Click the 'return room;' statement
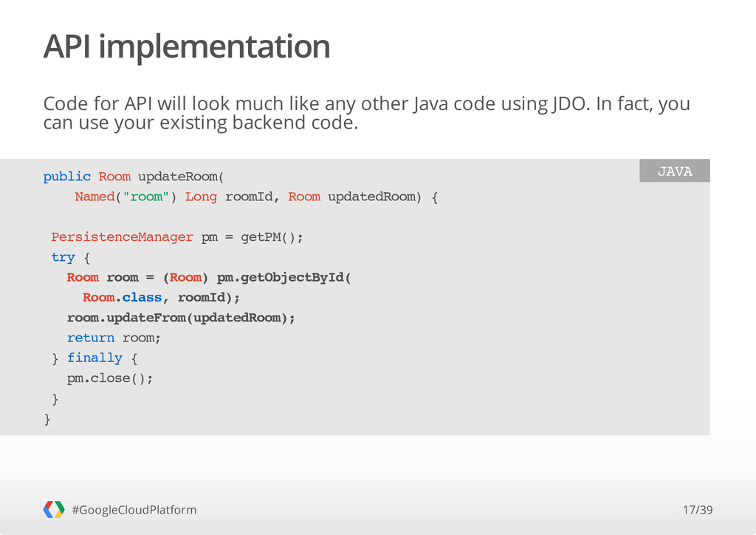The image size is (756, 535). click(114, 338)
